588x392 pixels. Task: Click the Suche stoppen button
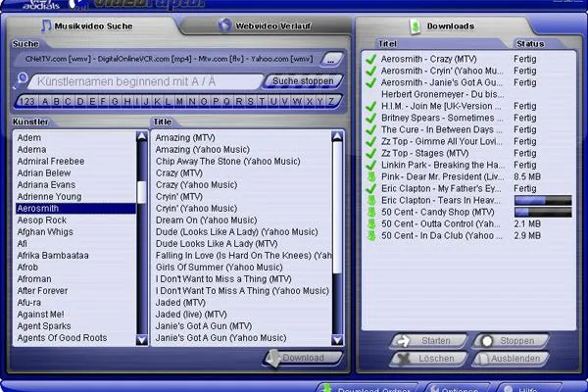(x=303, y=81)
